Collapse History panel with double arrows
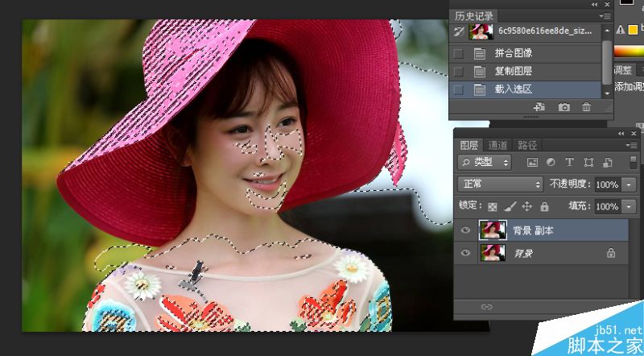This screenshot has height=356, width=644. point(595,5)
